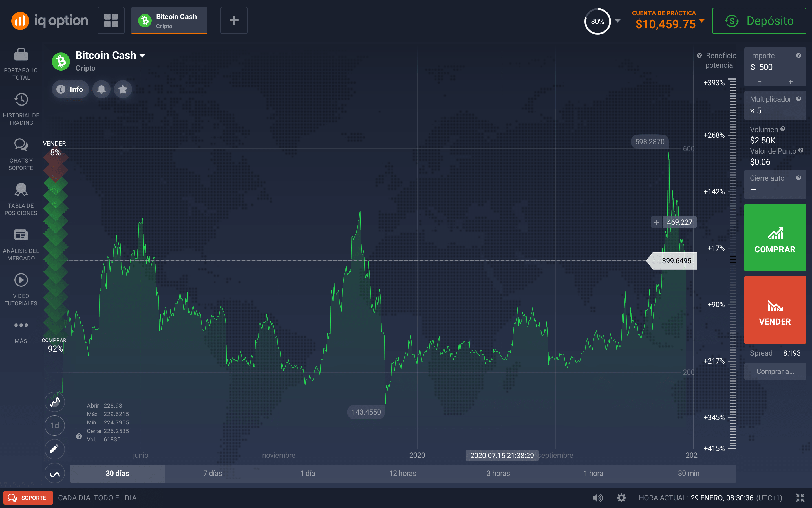This screenshot has height=508, width=812.
Task: Open Video Tutoriales play icon
Action: [21, 280]
